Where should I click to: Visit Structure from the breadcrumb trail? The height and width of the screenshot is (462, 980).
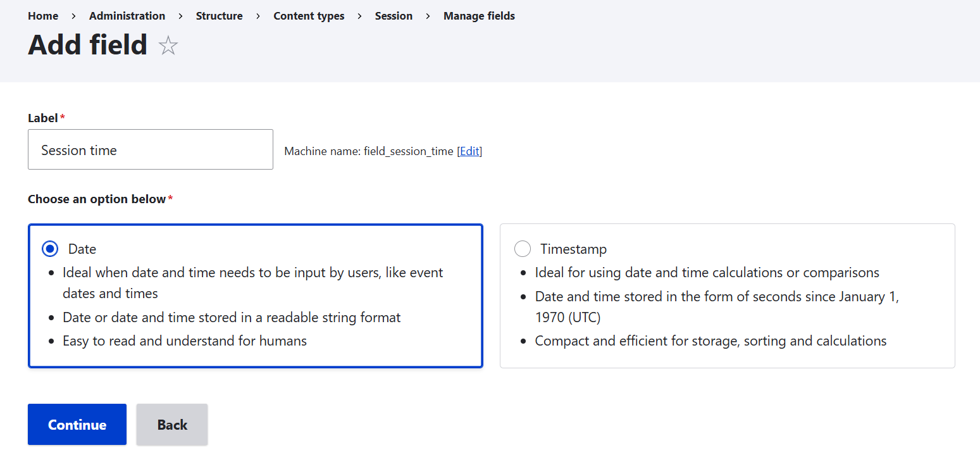coord(219,15)
